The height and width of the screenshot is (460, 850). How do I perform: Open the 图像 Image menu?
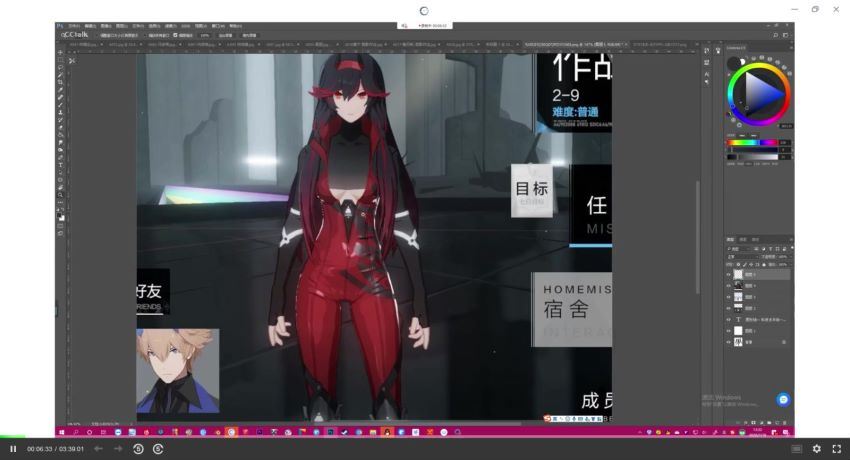[x=106, y=26]
